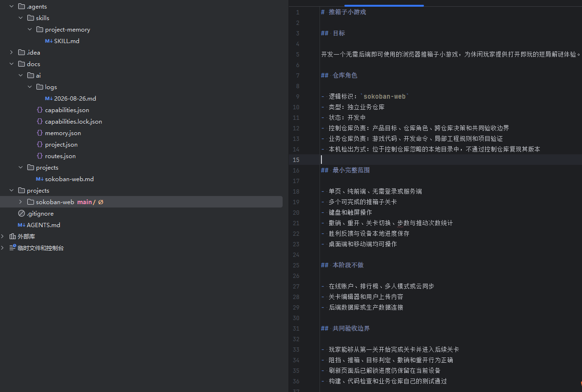This screenshot has height=392, width=582.
Task: Open capabilities.lock.json file
Action: point(73,121)
